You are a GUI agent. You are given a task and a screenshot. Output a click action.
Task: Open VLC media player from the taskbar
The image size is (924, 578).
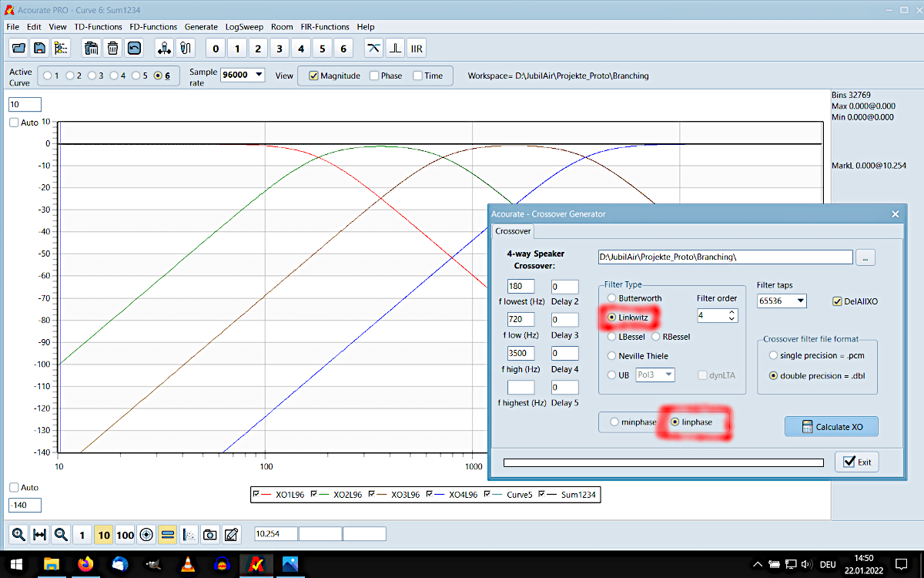tap(187, 564)
